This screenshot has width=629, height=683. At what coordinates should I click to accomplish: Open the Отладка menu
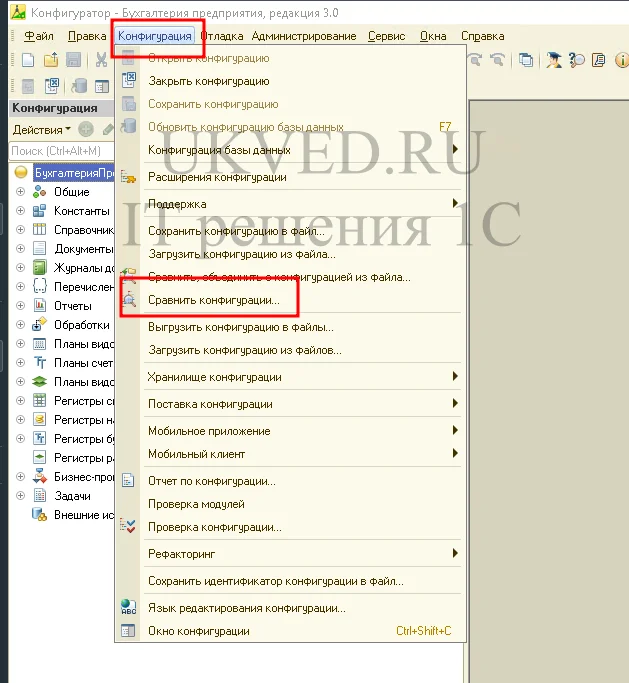(222, 36)
